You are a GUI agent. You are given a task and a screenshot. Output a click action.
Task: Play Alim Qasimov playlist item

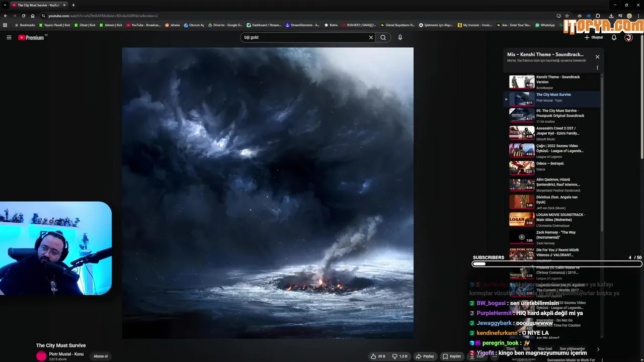(x=552, y=185)
